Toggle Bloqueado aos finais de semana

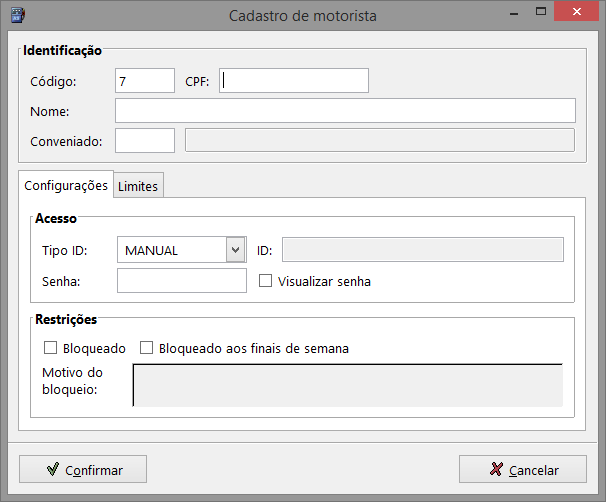[146, 347]
